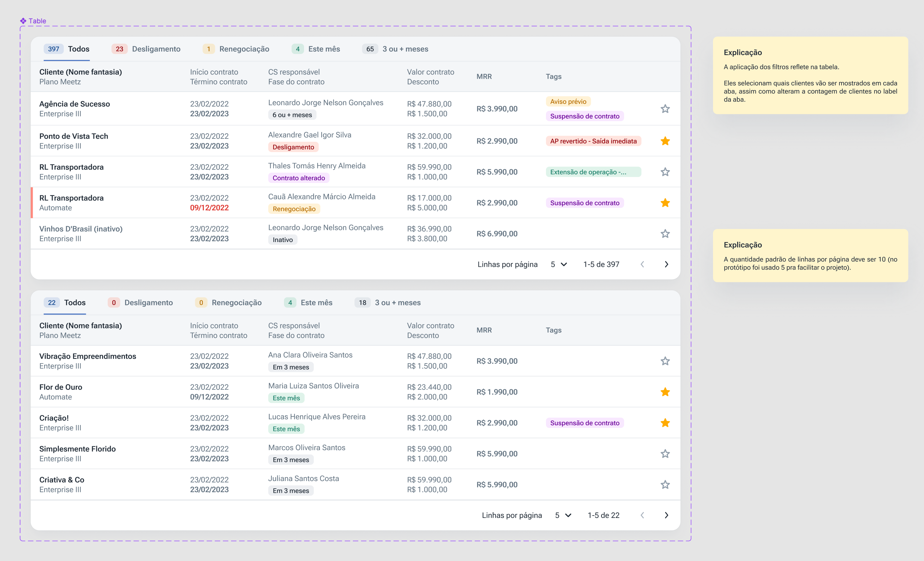Unfavorite the Ponto de Vista Tech star
The width and height of the screenshot is (924, 561).
click(x=665, y=141)
